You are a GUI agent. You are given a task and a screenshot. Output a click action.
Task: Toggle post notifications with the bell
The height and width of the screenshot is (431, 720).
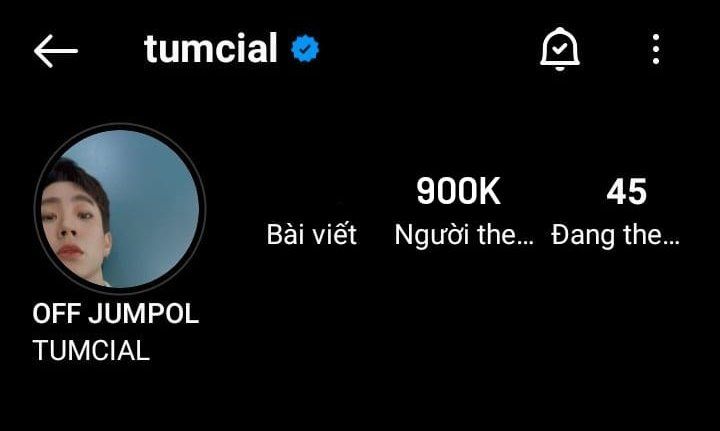[x=560, y=49]
